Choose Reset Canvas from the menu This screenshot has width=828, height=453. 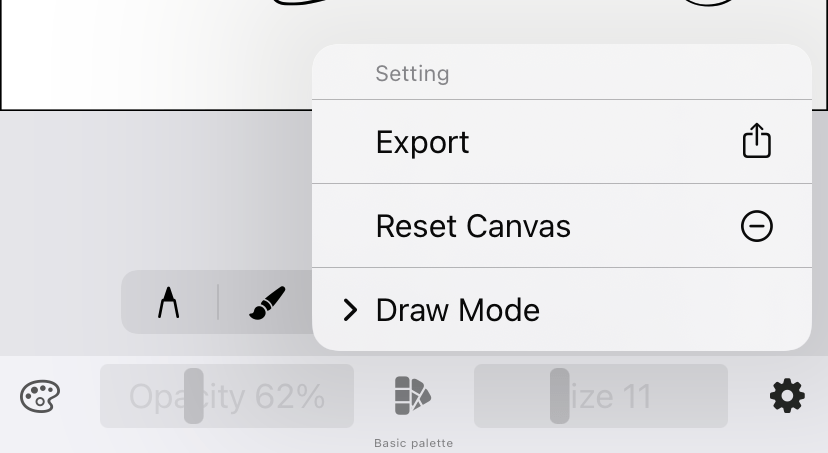473,226
